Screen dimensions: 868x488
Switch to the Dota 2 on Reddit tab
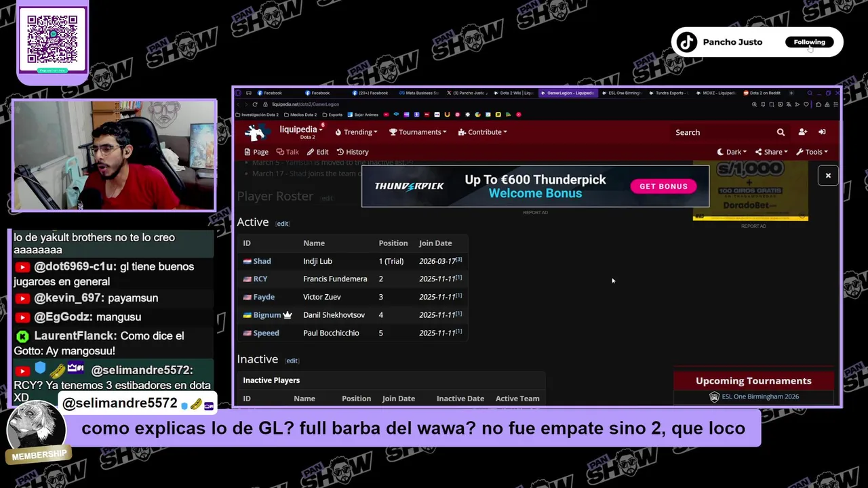pyautogui.click(x=762, y=93)
